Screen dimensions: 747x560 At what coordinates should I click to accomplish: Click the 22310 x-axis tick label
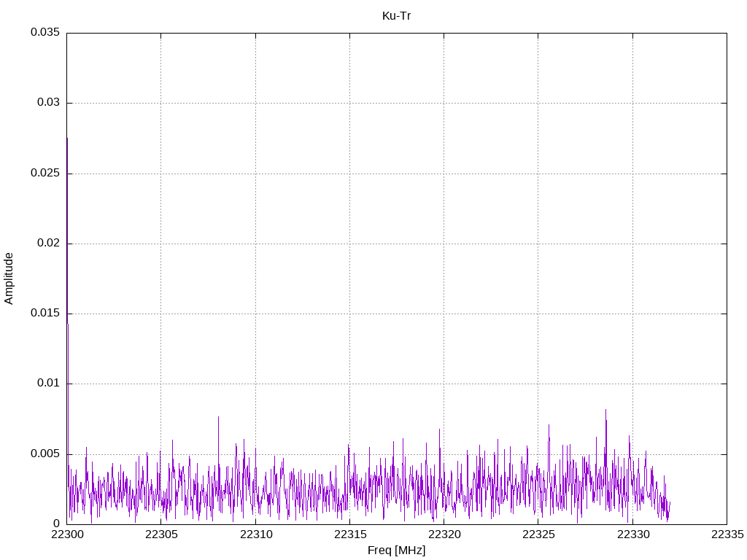click(255, 535)
